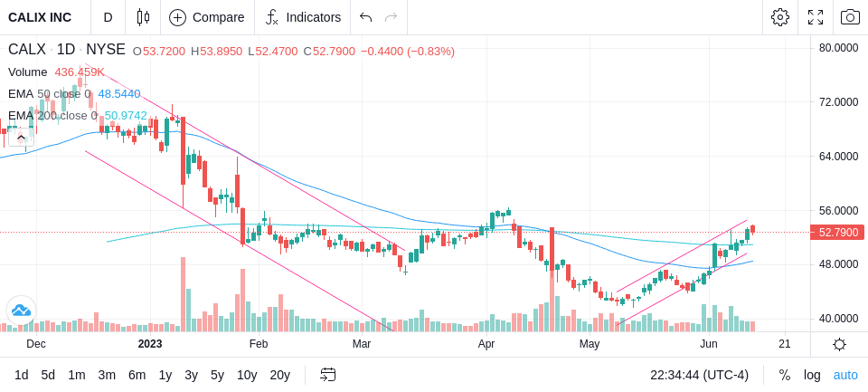Set range to 5y
The width and height of the screenshot is (868, 392).
click(x=217, y=375)
